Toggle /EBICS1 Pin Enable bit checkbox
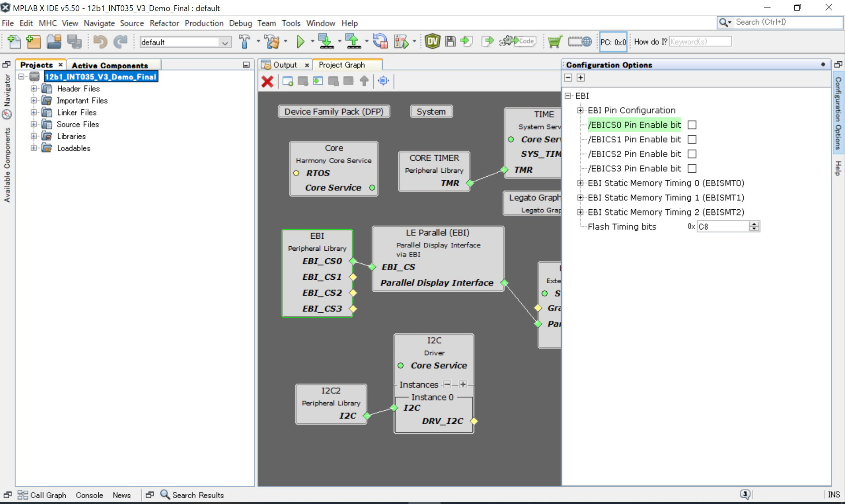Screen dimensions: 845x504 pyautogui.click(x=692, y=140)
